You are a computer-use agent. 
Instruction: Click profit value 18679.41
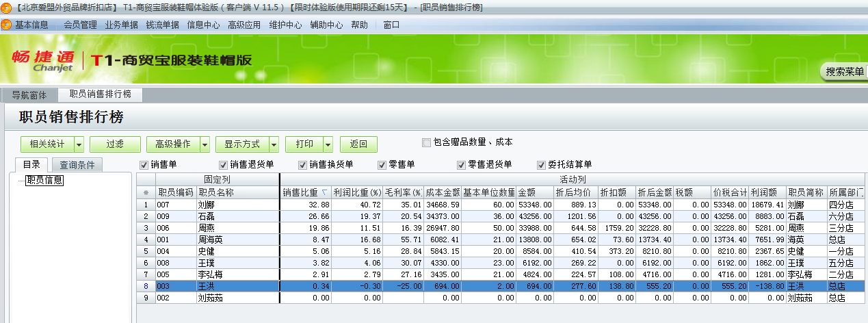tap(766, 205)
